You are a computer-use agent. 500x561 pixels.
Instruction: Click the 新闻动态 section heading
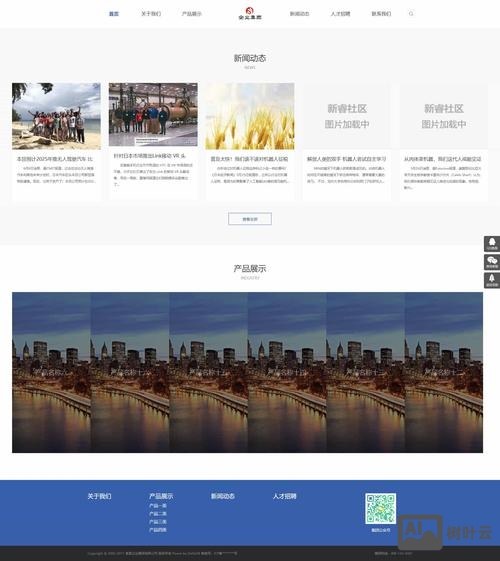tap(250, 58)
